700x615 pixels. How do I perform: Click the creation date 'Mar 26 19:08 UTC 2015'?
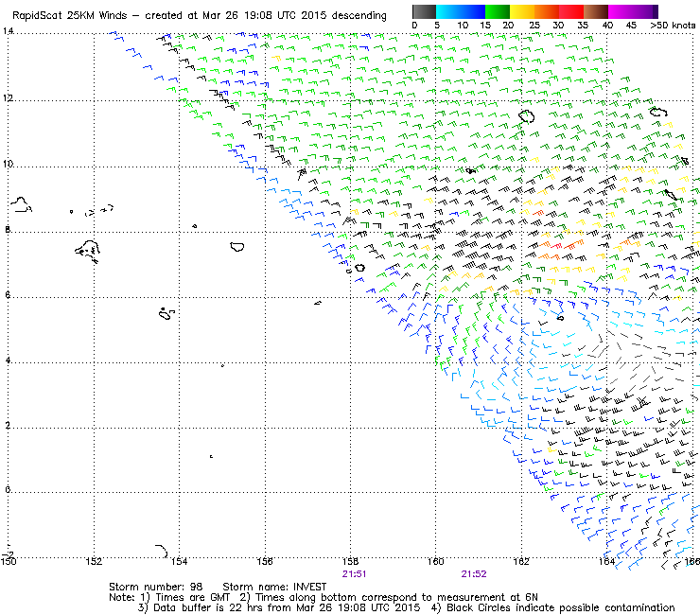[264, 16]
